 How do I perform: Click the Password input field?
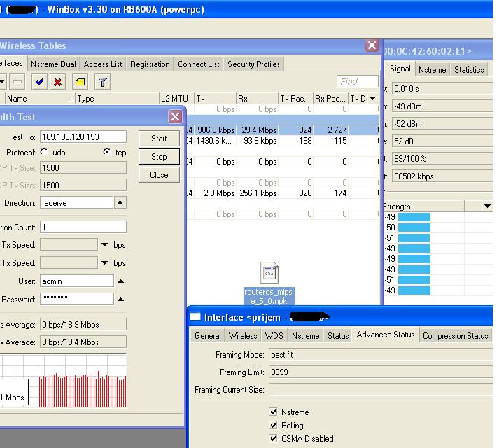pyautogui.click(x=77, y=299)
